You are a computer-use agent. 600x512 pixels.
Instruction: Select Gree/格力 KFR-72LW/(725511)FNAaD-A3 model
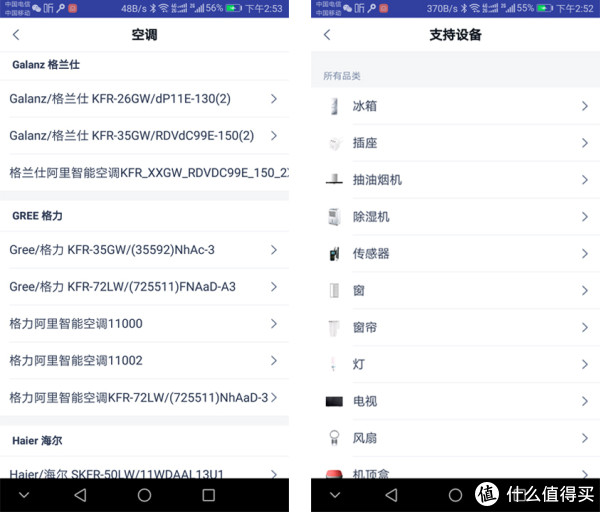[144, 287]
